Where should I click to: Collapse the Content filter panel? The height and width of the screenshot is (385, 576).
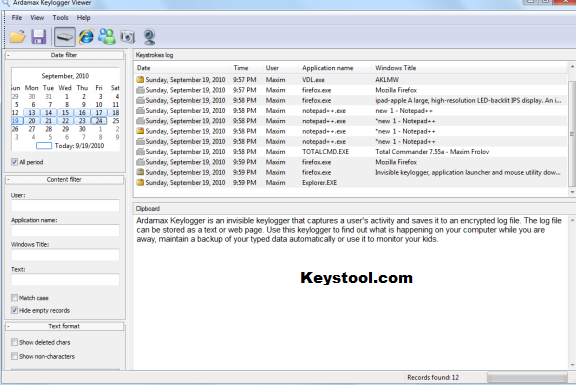point(8,180)
